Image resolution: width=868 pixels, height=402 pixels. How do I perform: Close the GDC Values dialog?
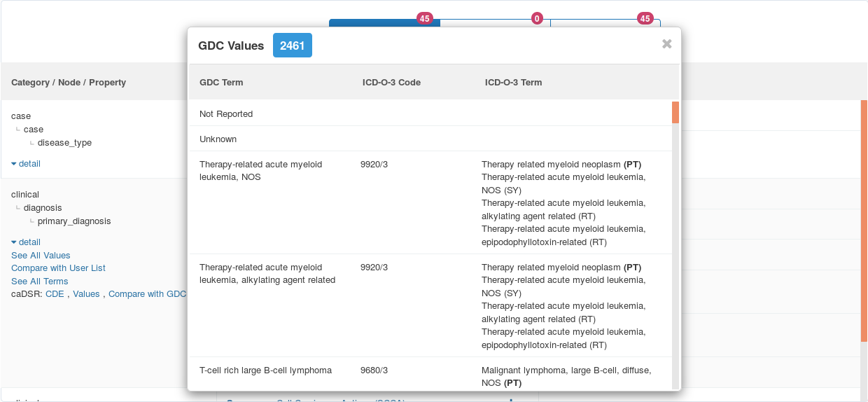[x=666, y=44]
